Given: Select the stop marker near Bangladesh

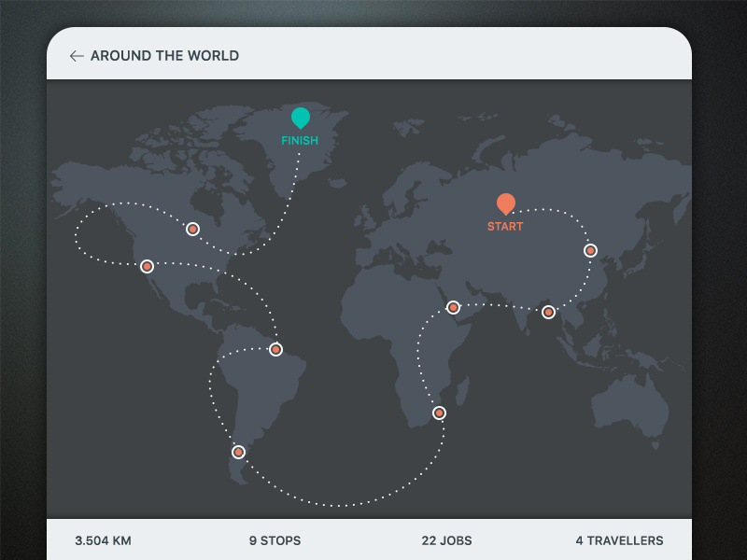Looking at the screenshot, I should point(548,313).
